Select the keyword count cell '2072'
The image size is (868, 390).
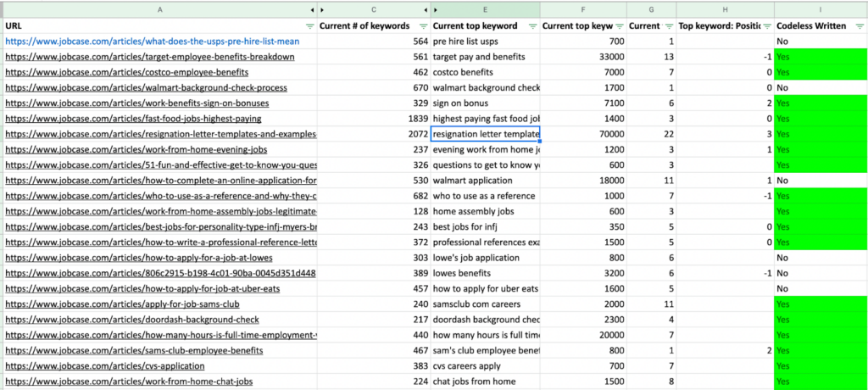(374, 134)
